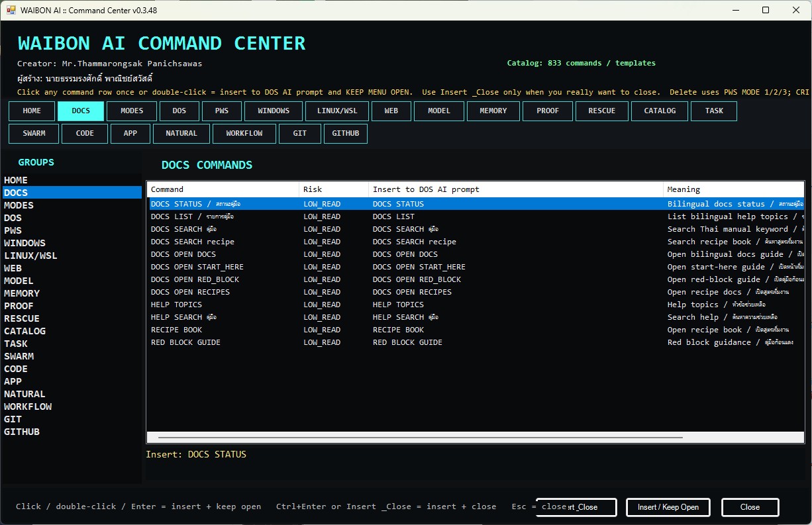Image resolution: width=812 pixels, height=525 pixels.
Task: Click the selected DOCS STATUS row
Action: (x=476, y=204)
